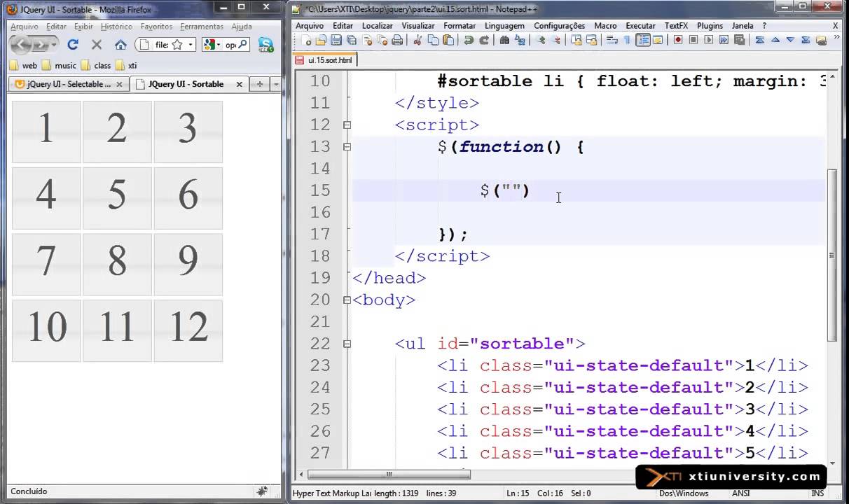Click the Stop macro recording icon

point(693,40)
